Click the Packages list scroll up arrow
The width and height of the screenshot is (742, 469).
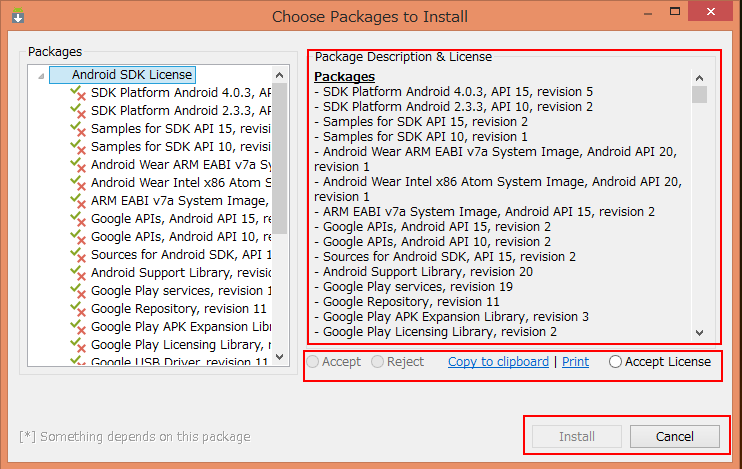[x=279, y=75]
